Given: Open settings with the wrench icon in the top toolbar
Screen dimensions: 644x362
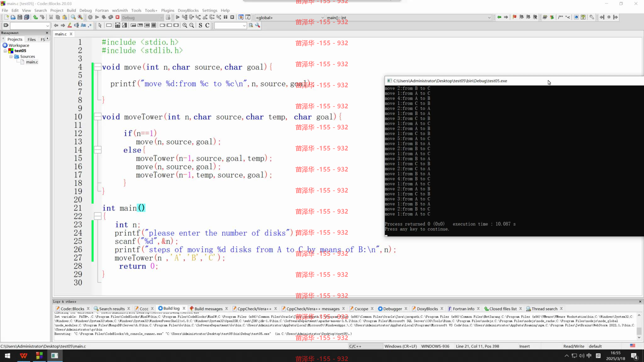Looking at the screenshot, I should pyautogui.click(x=591, y=17).
